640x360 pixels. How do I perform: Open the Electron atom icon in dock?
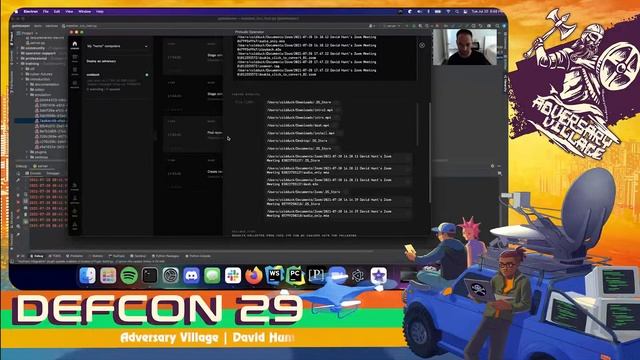358,276
